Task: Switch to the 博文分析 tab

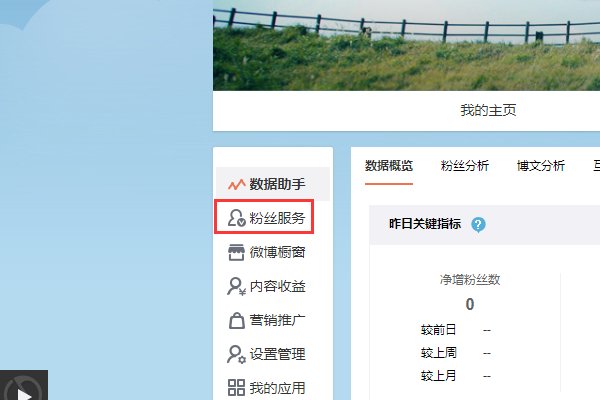Action: pos(541,166)
